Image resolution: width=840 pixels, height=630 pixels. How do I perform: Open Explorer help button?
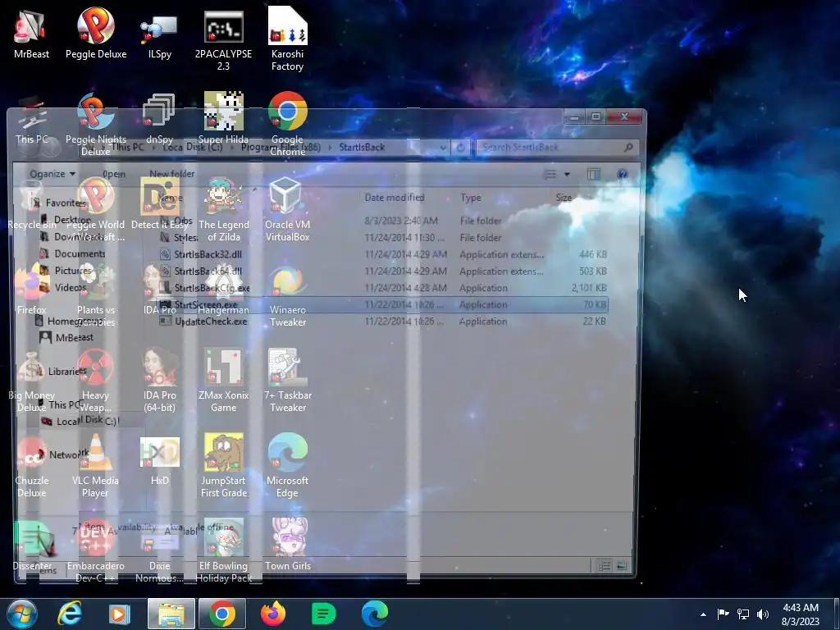click(622, 174)
